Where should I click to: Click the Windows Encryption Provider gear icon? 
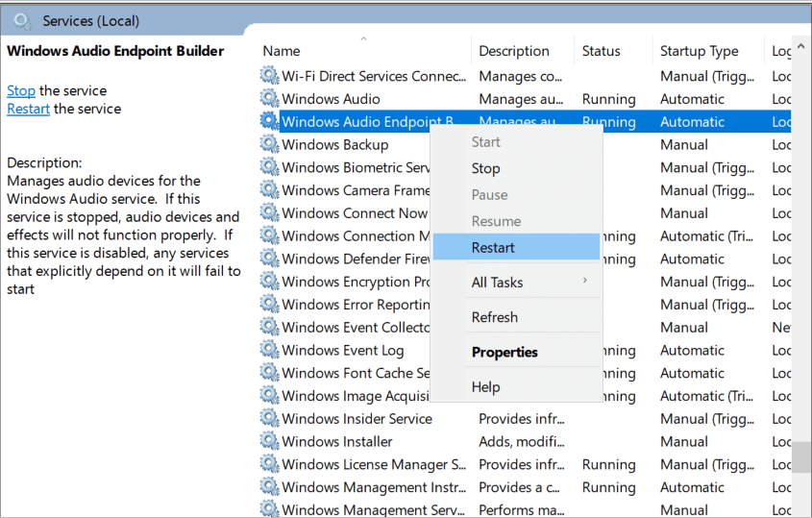(269, 281)
